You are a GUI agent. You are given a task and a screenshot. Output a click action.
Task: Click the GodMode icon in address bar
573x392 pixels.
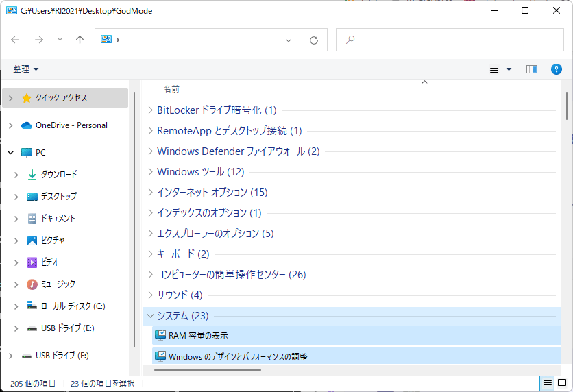[x=106, y=40]
